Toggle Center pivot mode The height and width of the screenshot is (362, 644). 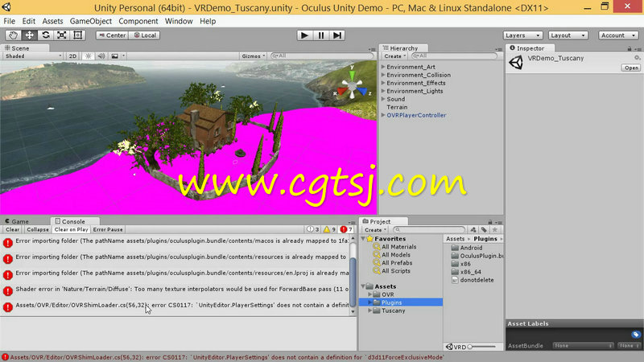tap(112, 35)
